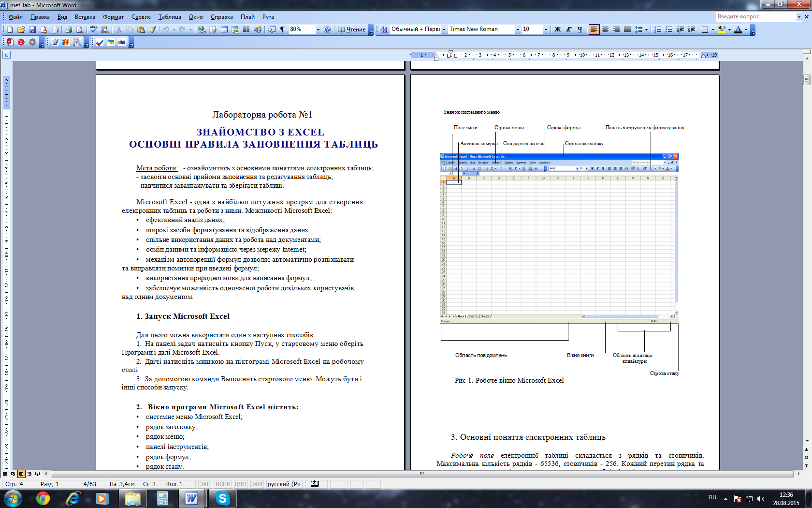The image size is (812, 508).
Task: Open the Сервис menu
Action: pos(141,17)
